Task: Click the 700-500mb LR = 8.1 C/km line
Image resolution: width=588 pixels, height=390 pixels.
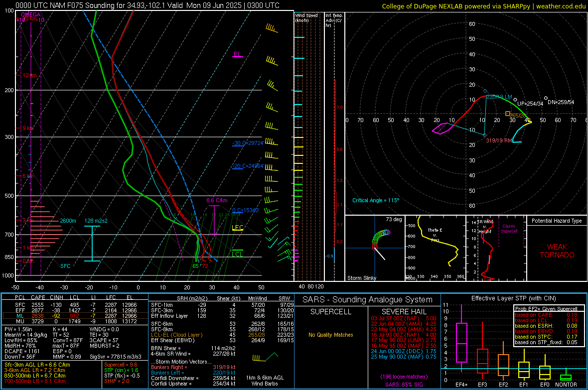Action: point(35,381)
